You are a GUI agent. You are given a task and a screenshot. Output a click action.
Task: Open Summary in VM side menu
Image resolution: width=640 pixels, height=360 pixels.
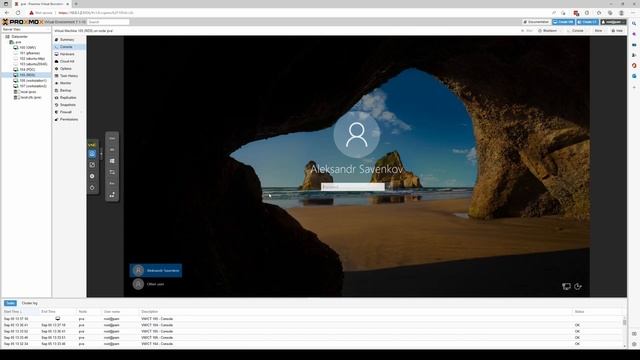pyautogui.click(x=67, y=40)
